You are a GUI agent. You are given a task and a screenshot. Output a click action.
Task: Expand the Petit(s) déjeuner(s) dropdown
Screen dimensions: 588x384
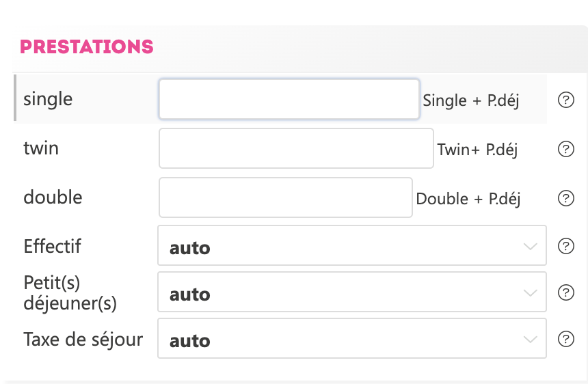pyautogui.click(x=351, y=292)
